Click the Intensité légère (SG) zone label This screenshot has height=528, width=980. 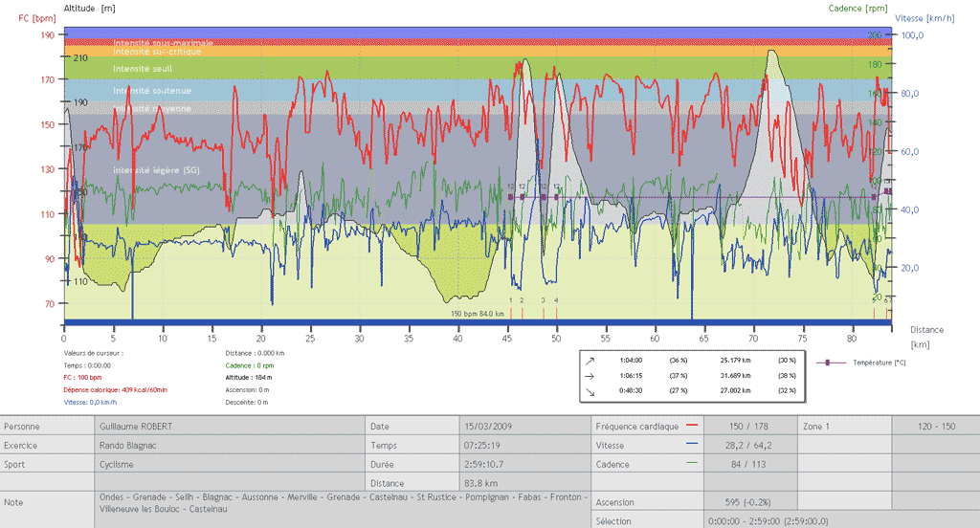[155, 169]
